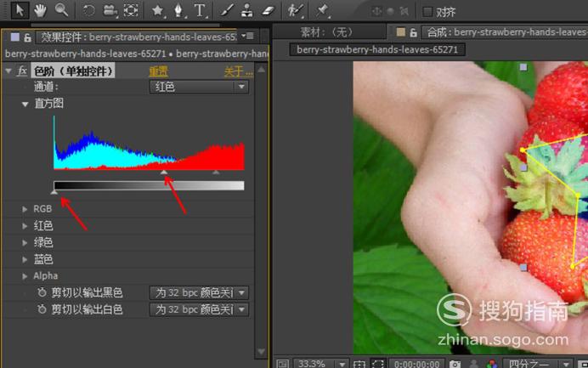Select the Pan Behind anchor point tool

(x=131, y=10)
